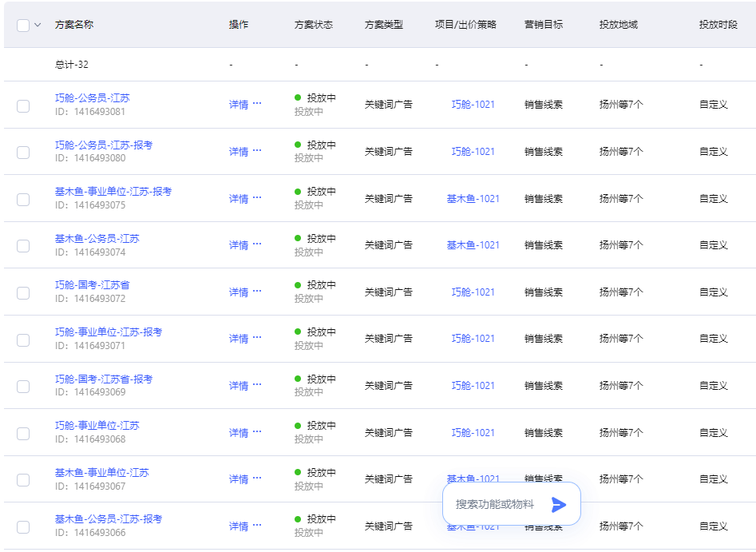Open more options for 巧舱-事业单位-江苏 row
This screenshot has width=756, height=552.
click(x=257, y=432)
